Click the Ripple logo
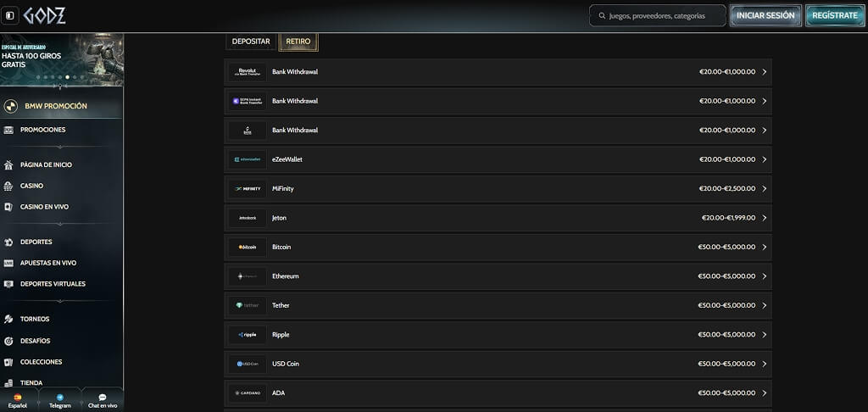This screenshot has width=868, height=412. (x=248, y=335)
